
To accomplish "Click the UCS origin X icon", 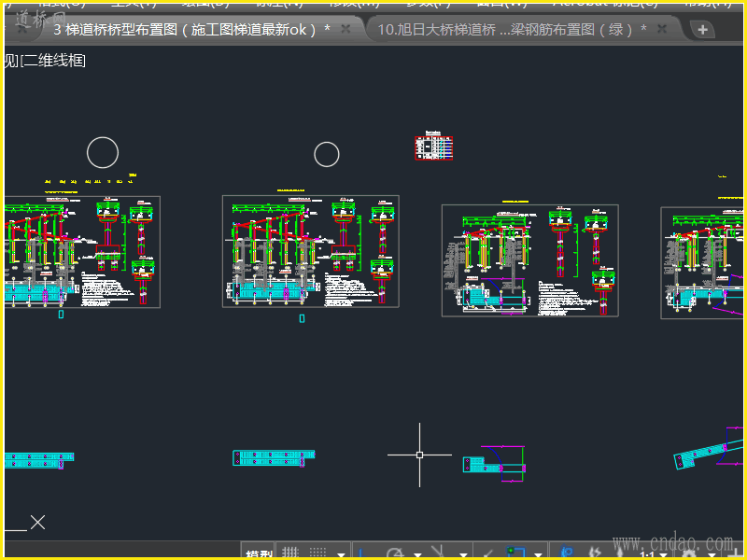I will coord(37,523).
